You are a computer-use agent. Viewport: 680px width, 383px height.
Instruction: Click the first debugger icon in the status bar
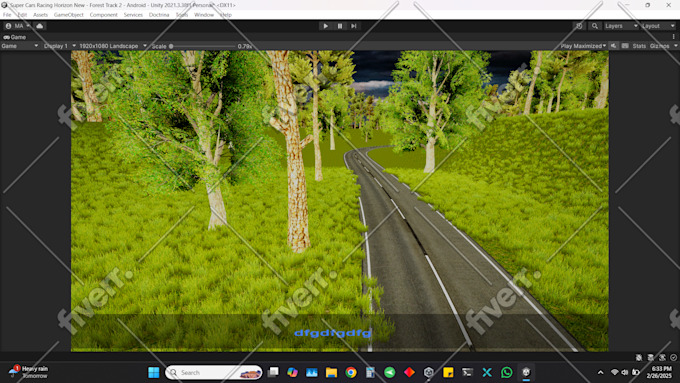point(639,357)
